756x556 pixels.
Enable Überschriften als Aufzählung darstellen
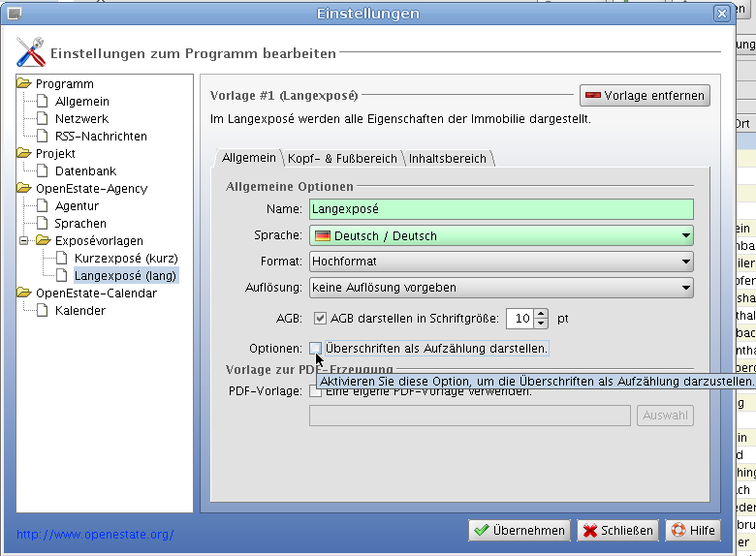(316, 348)
